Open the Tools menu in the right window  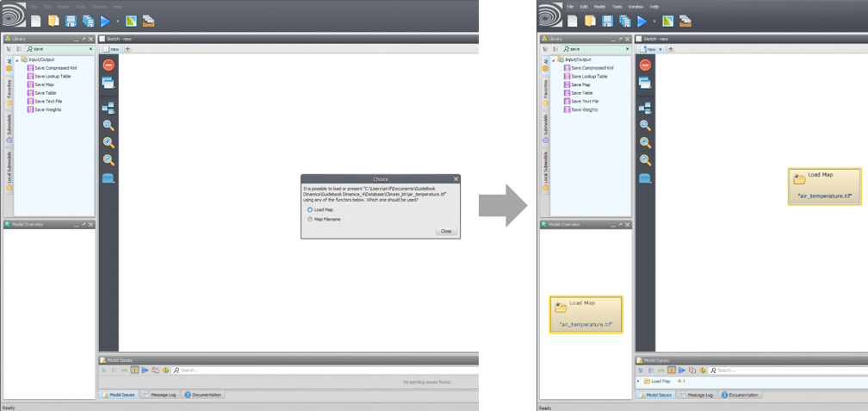click(x=617, y=6)
